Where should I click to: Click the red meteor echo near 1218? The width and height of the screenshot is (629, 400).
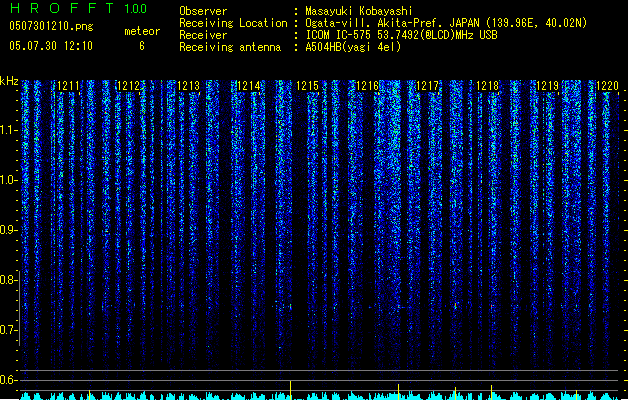(491, 306)
